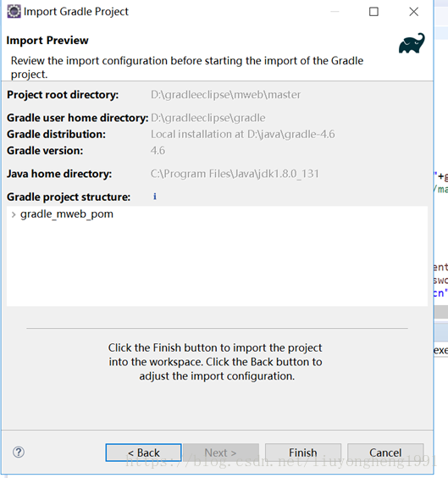Image resolution: width=448 pixels, height=478 pixels.
Task: Expand the gradle_mweb_pom tree node
Action: [x=14, y=214]
